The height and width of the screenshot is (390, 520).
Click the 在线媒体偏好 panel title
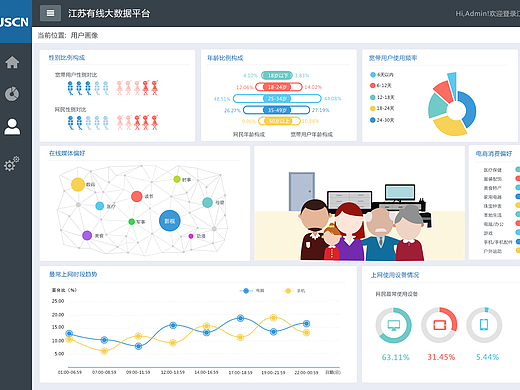[x=67, y=153]
